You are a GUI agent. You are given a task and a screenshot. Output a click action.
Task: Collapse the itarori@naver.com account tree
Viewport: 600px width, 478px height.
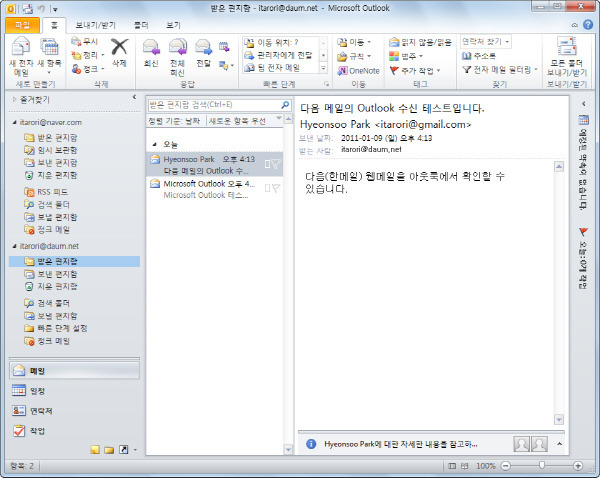coord(15,122)
